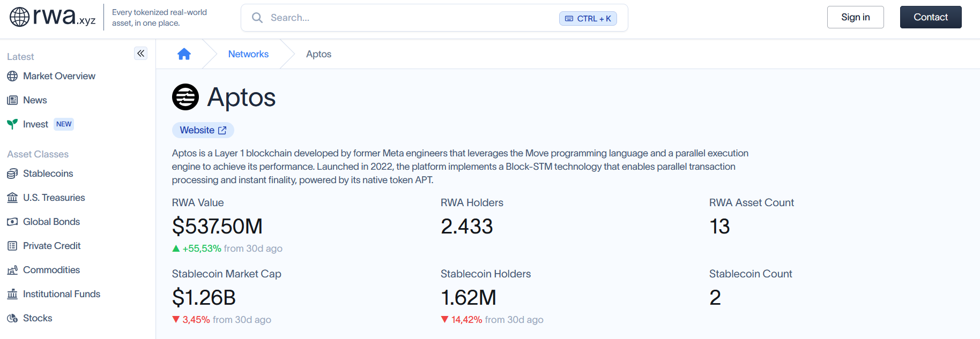This screenshot has height=339, width=980.
Task: Click the Stablecoin Holders 1.62M value
Action: tap(469, 297)
